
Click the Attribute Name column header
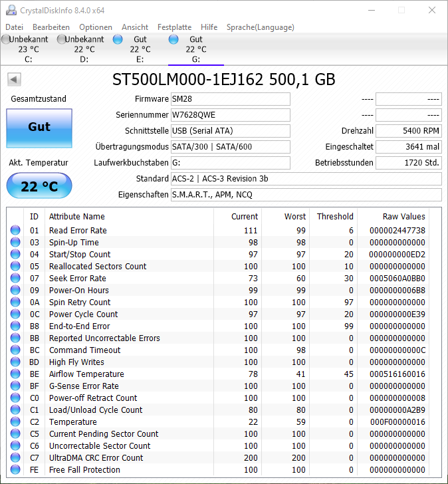coord(129,216)
